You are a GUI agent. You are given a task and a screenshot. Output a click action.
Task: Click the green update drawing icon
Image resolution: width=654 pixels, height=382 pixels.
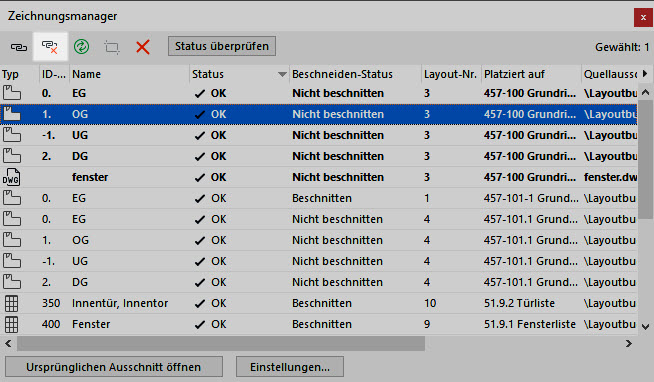81,46
